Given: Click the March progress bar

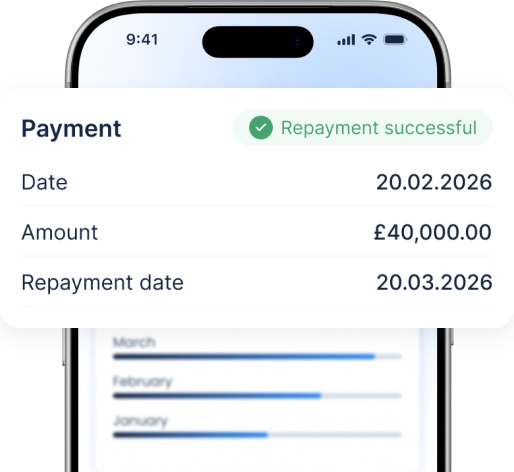Looking at the screenshot, I should [x=257, y=357].
